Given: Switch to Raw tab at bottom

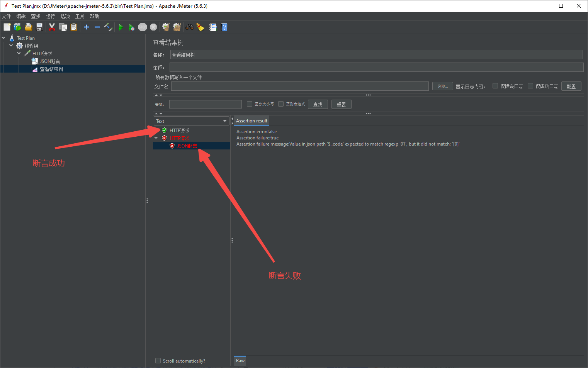Looking at the screenshot, I should [x=240, y=361].
